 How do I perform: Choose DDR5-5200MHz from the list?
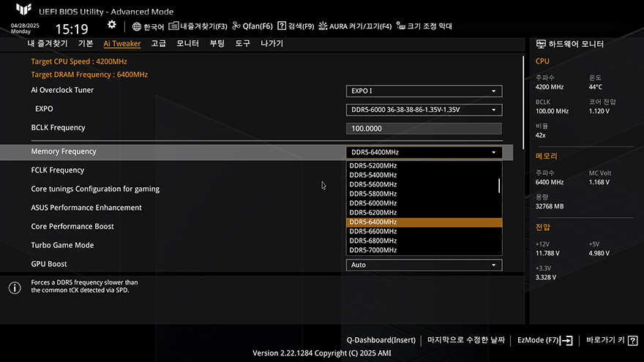coord(424,166)
